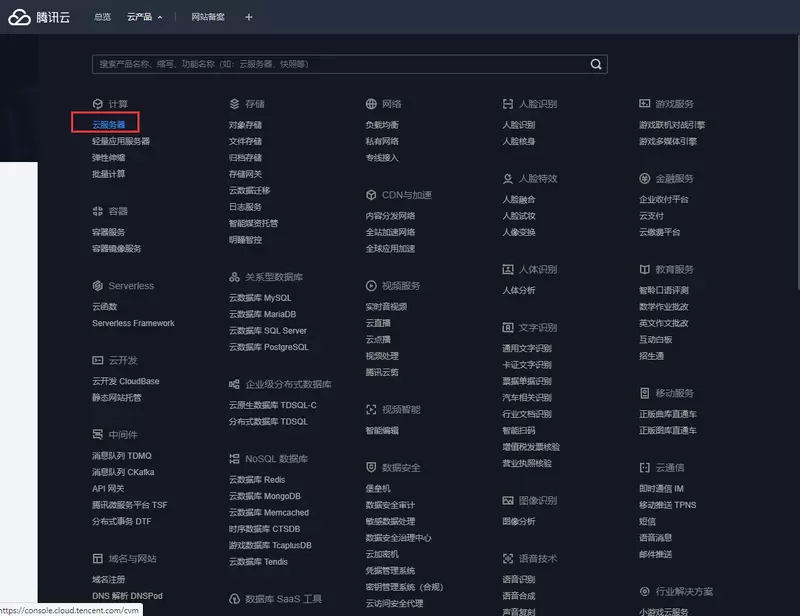The height and width of the screenshot is (616, 800).
Task: Click the 游戏服务 category icon
Action: 644,104
